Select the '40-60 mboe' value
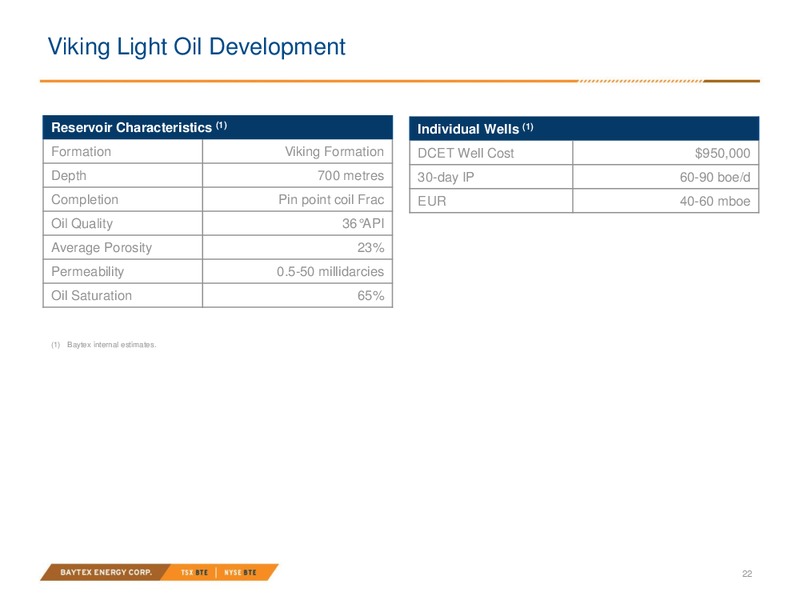800x600 pixels. [715, 201]
